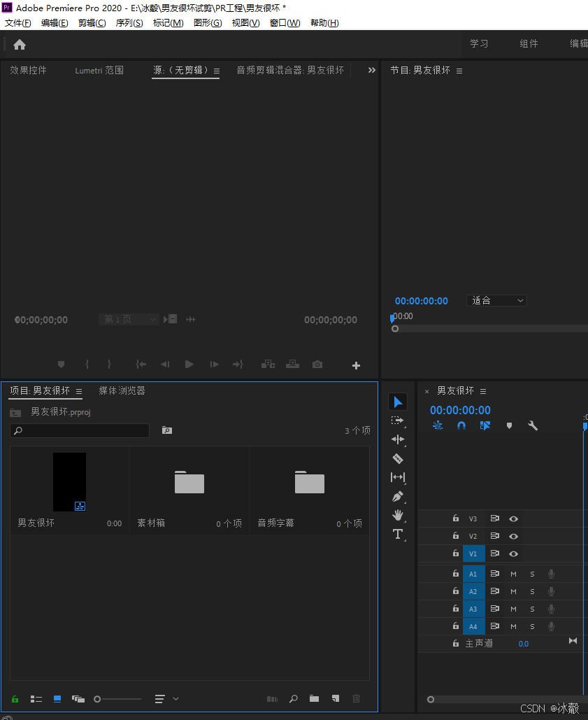The image size is (588, 720).
Task: Open button editor plus in source monitor
Action: (x=356, y=365)
